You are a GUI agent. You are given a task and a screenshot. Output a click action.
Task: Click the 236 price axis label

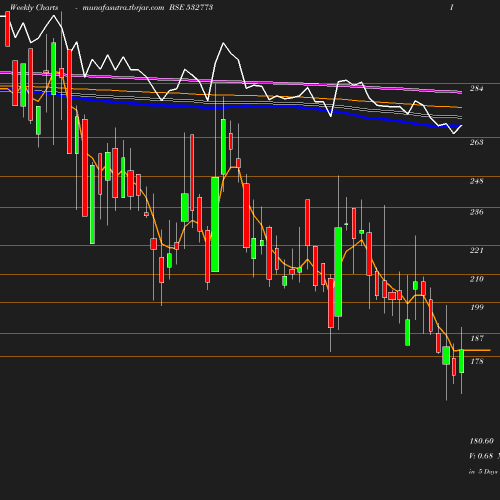(476, 212)
